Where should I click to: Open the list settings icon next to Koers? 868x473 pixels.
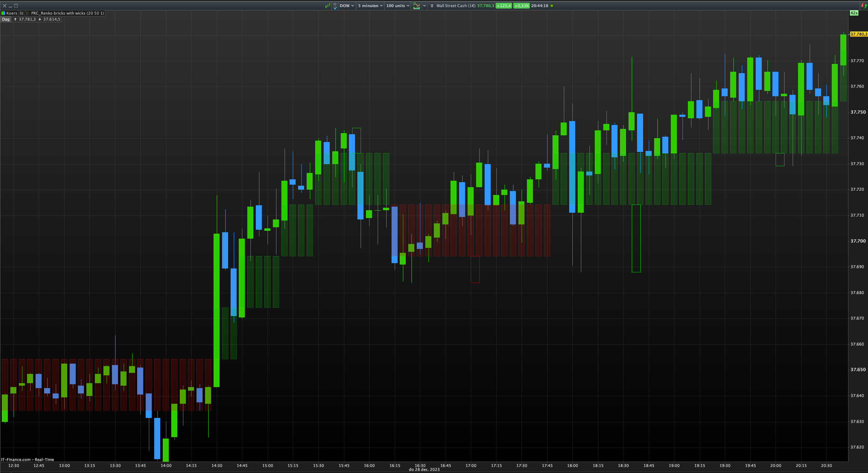point(22,13)
